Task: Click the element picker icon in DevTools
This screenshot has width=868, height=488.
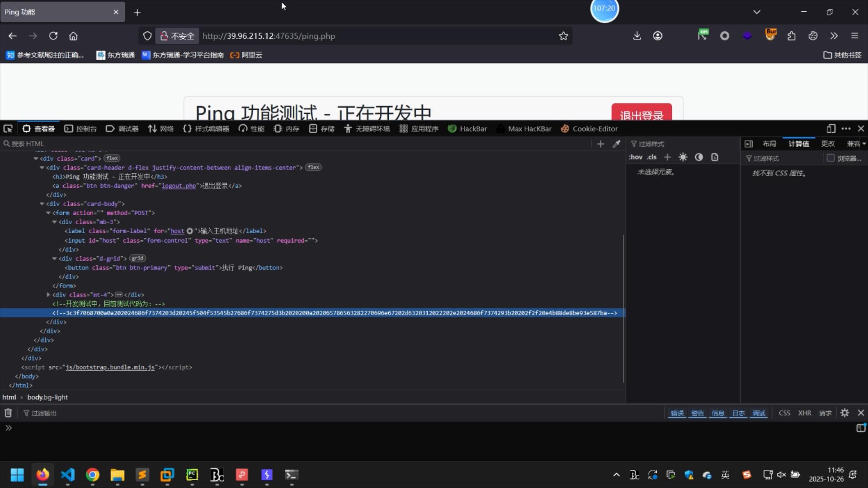Action: coord(8,129)
